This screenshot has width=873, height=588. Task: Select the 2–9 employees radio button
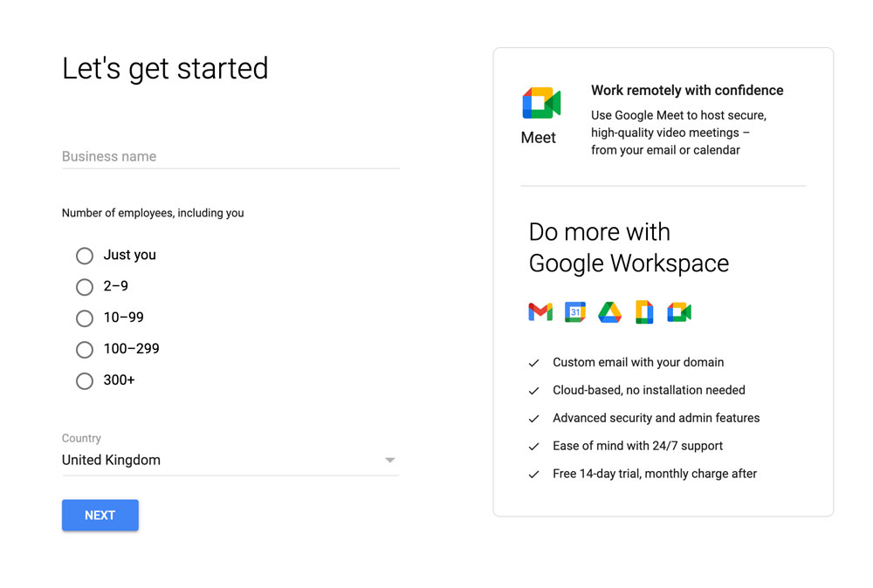click(85, 287)
